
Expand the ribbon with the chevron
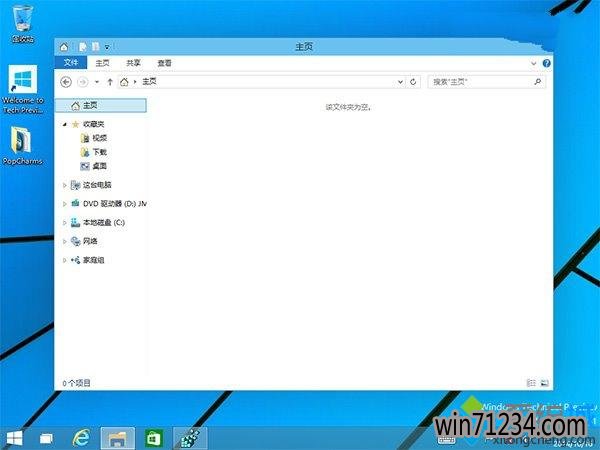(x=534, y=64)
